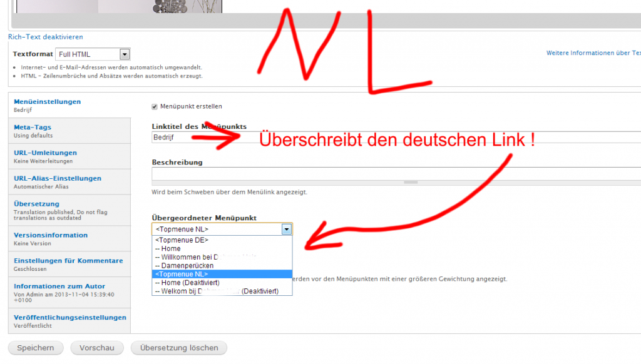Click the 'Rich-Text deaktivieren' link
641x364 pixels.
pyautogui.click(x=45, y=37)
